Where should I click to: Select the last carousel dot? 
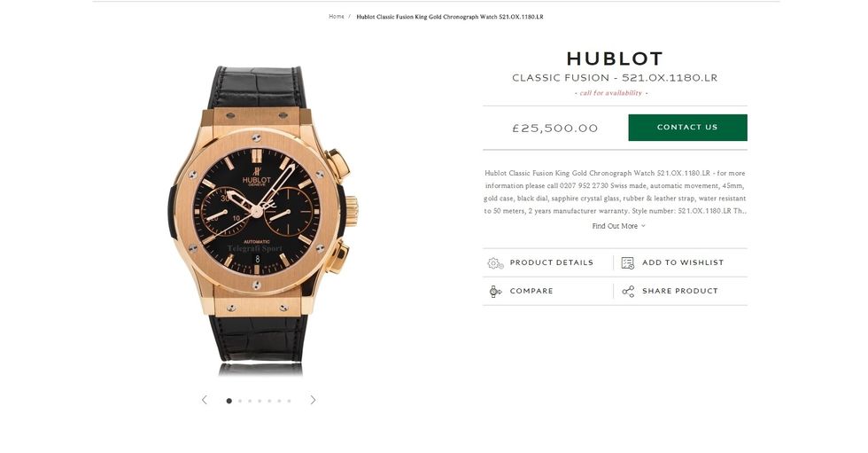(289, 401)
